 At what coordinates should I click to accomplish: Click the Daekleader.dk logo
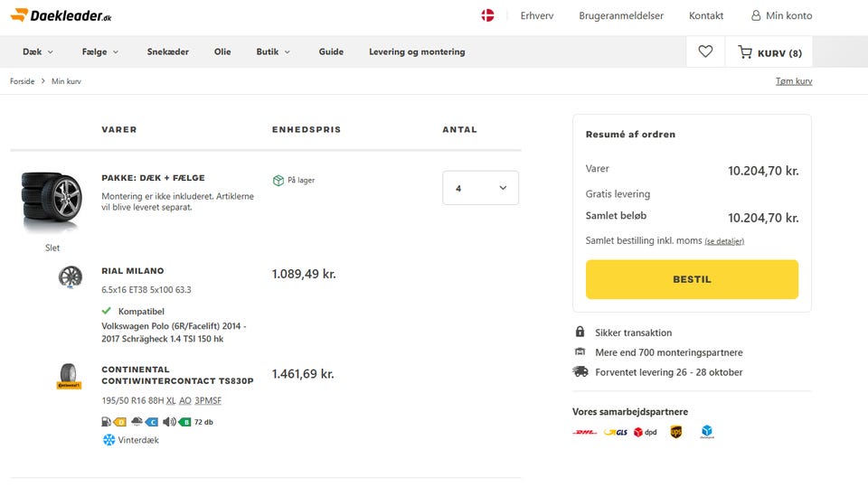point(61,15)
